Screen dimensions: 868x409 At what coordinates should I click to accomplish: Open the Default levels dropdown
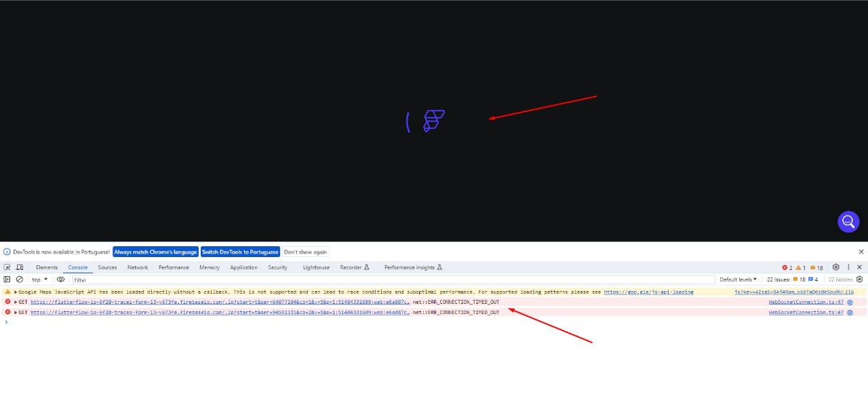point(738,279)
